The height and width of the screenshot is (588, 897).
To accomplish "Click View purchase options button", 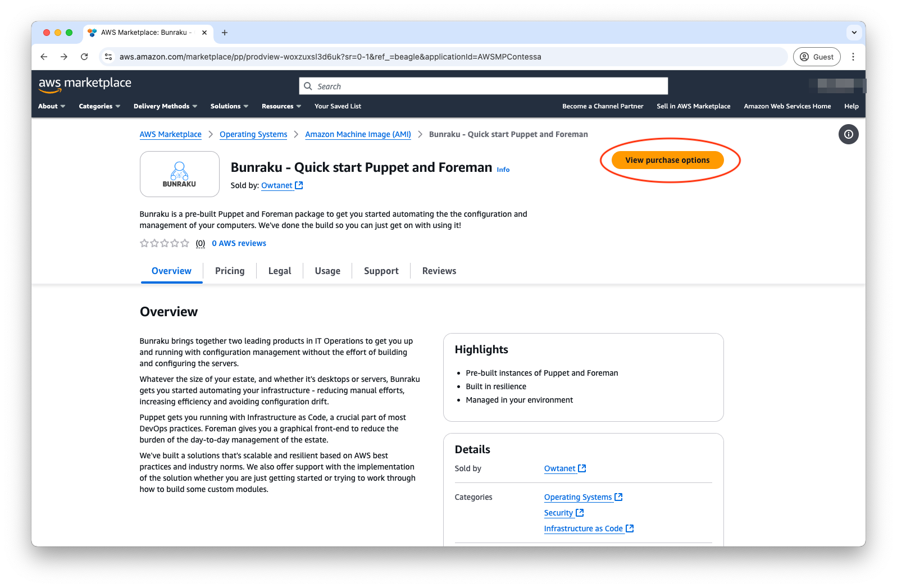I will click(667, 160).
